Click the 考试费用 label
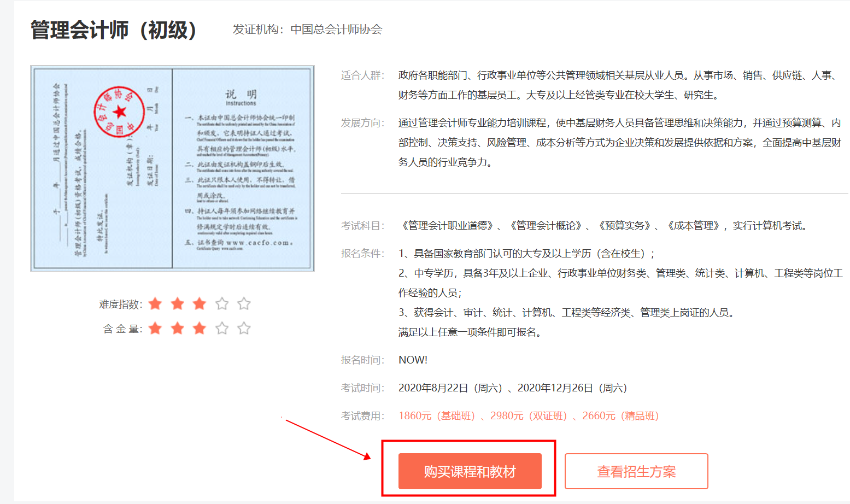The height and width of the screenshot is (504, 850). [362, 416]
